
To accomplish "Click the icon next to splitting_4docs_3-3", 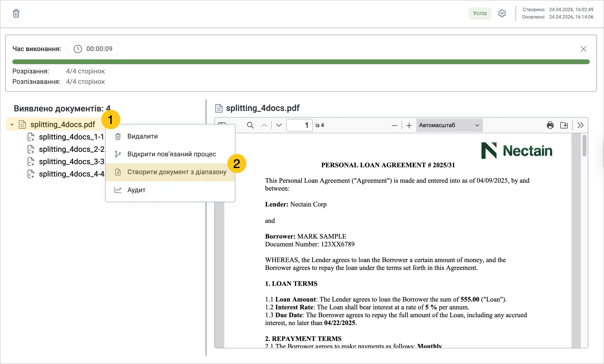I will [x=31, y=162].
